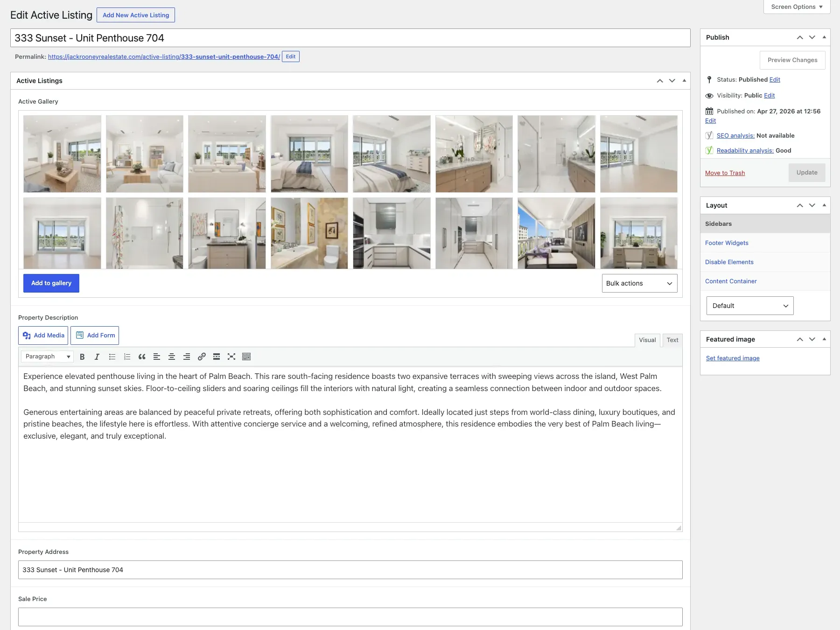Toggle italic formatting in editor toolbar
The width and height of the screenshot is (840, 630).
(x=97, y=357)
